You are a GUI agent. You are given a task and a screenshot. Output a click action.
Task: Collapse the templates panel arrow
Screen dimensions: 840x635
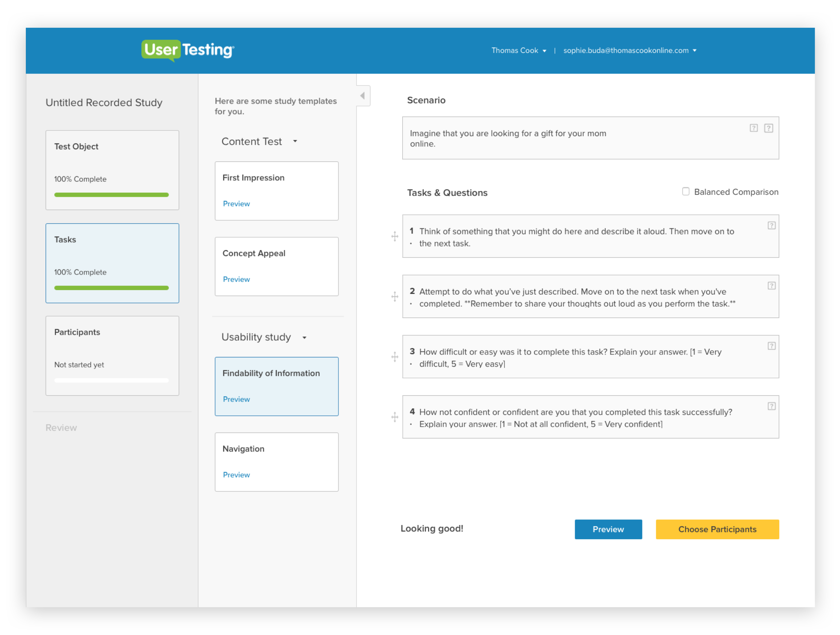[x=363, y=96]
